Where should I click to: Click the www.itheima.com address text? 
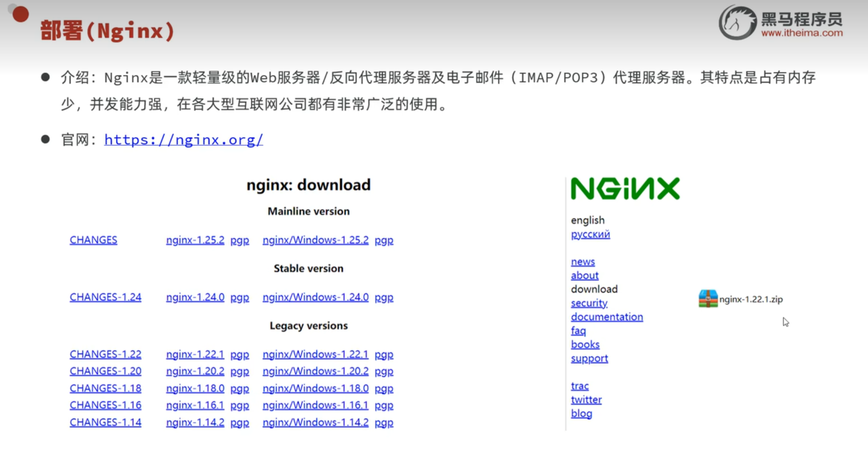pos(802,33)
